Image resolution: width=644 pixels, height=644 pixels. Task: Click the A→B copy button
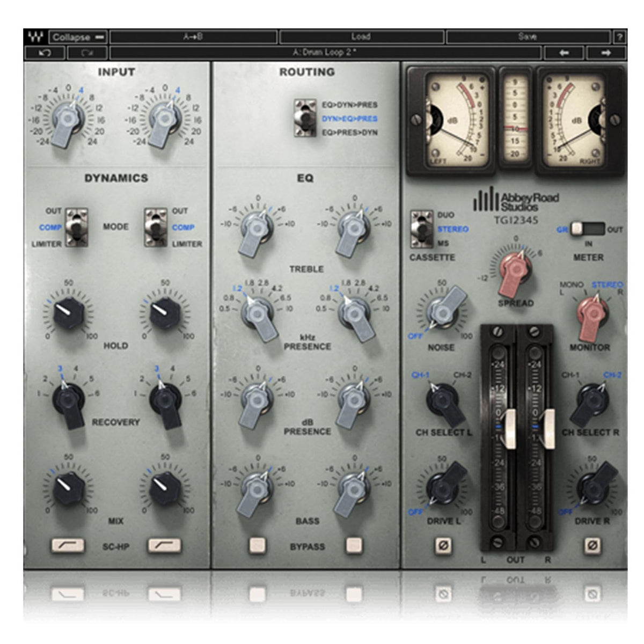193,37
